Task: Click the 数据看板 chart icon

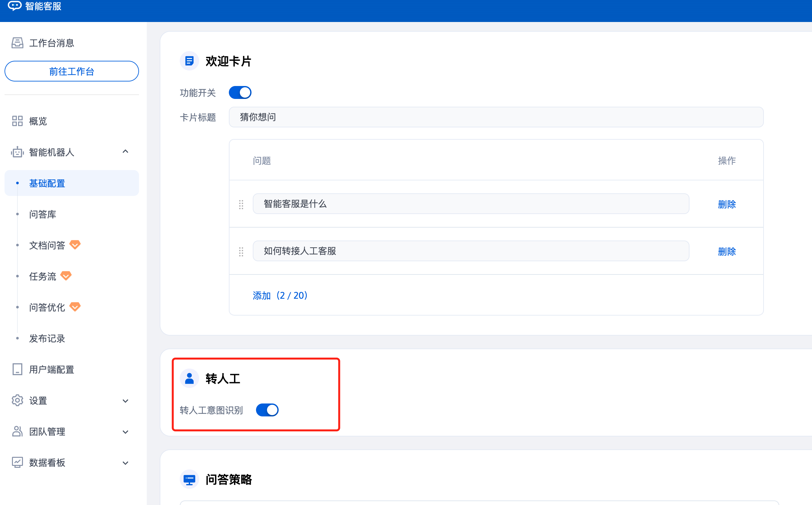Action: point(17,462)
